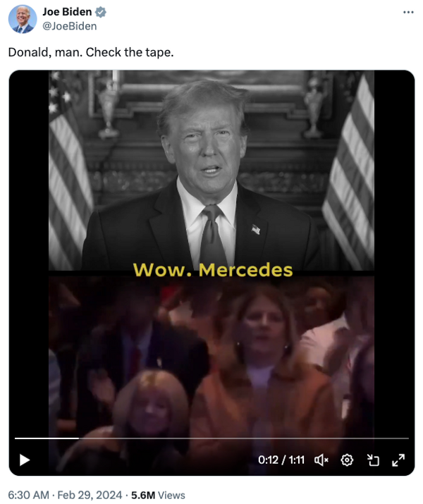Screen dimensions: 423x504
Task: Click the tweet text 'Donald, man. Check the tape.'
Action: [x=91, y=52]
